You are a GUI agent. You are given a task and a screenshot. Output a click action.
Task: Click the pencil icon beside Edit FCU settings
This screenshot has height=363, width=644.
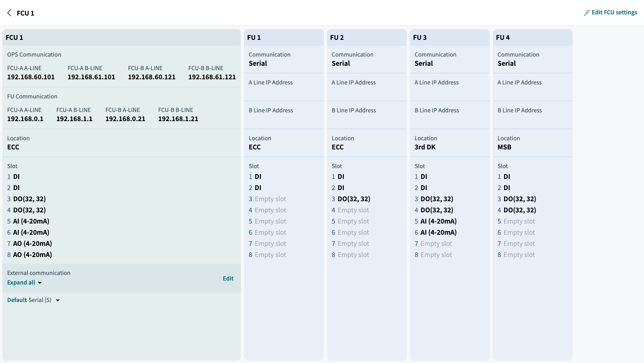click(587, 13)
